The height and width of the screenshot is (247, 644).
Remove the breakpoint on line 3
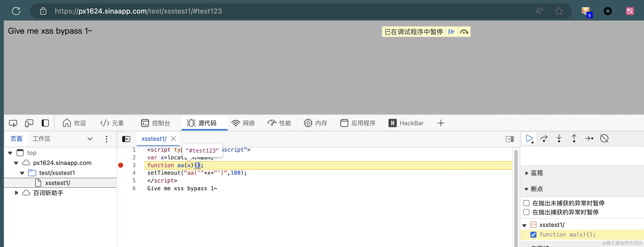(x=121, y=165)
